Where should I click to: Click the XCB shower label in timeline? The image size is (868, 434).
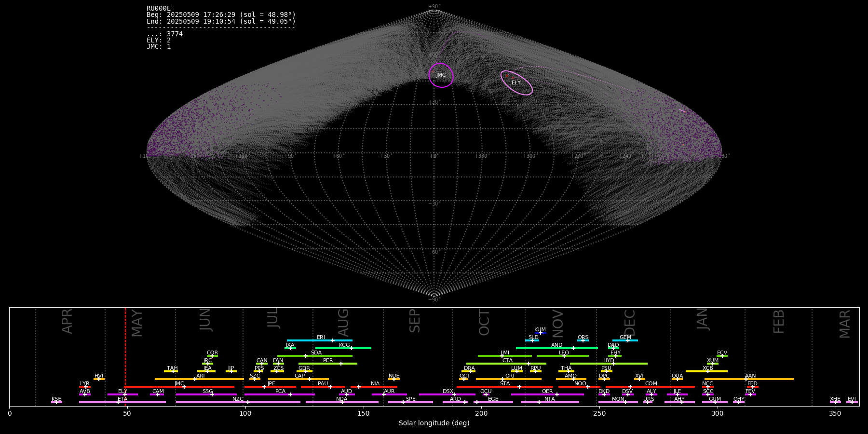[x=708, y=368]
